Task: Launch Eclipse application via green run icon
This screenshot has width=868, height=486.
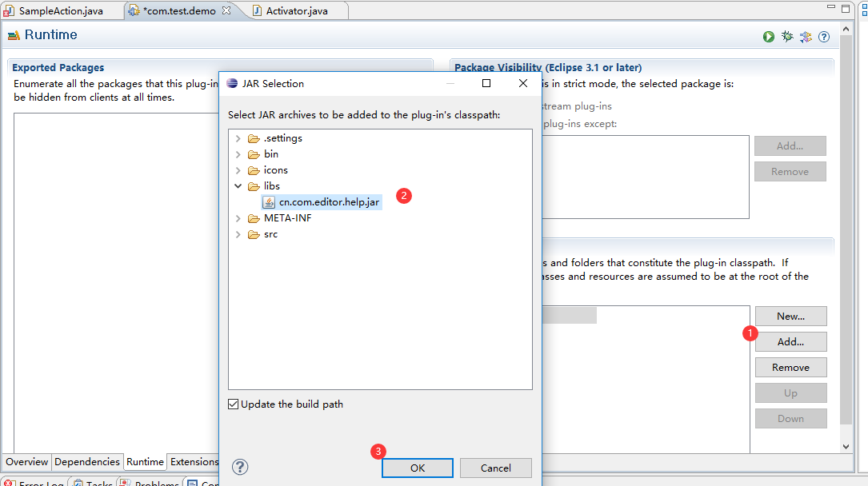Action: click(x=768, y=37)
